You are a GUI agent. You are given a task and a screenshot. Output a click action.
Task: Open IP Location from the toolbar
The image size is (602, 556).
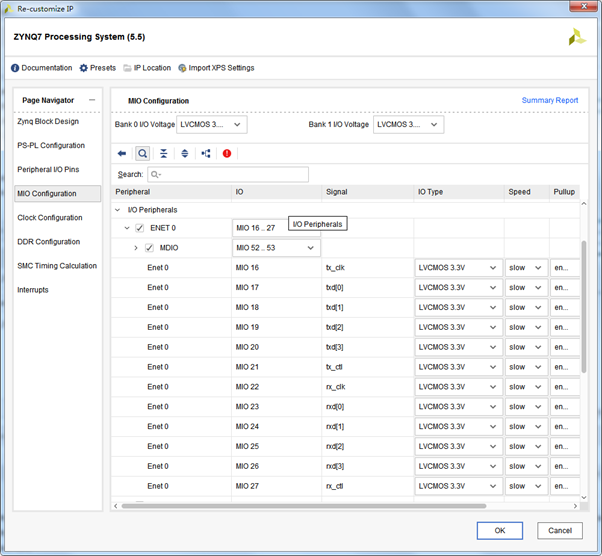coord(147,68)
